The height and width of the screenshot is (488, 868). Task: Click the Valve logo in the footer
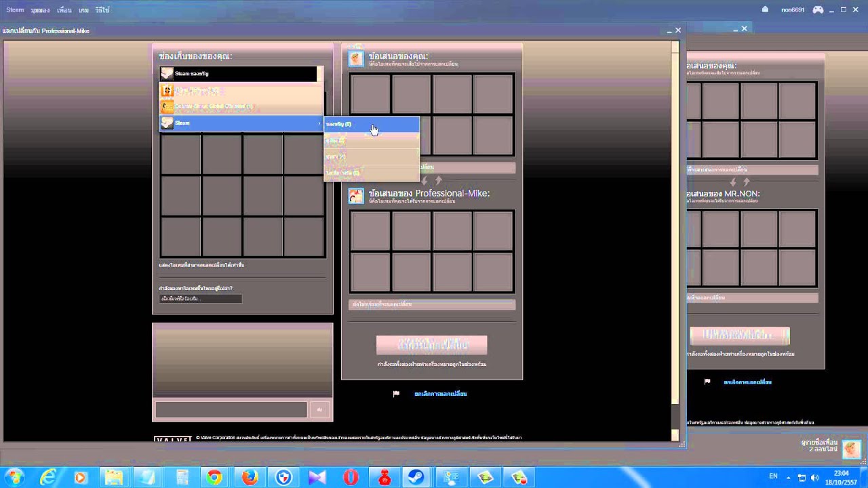(x=173, y=439)
